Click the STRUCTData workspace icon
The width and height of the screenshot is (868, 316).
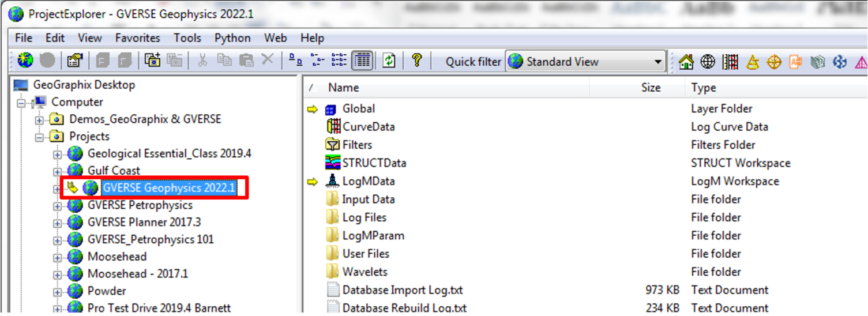click(333, 163)
